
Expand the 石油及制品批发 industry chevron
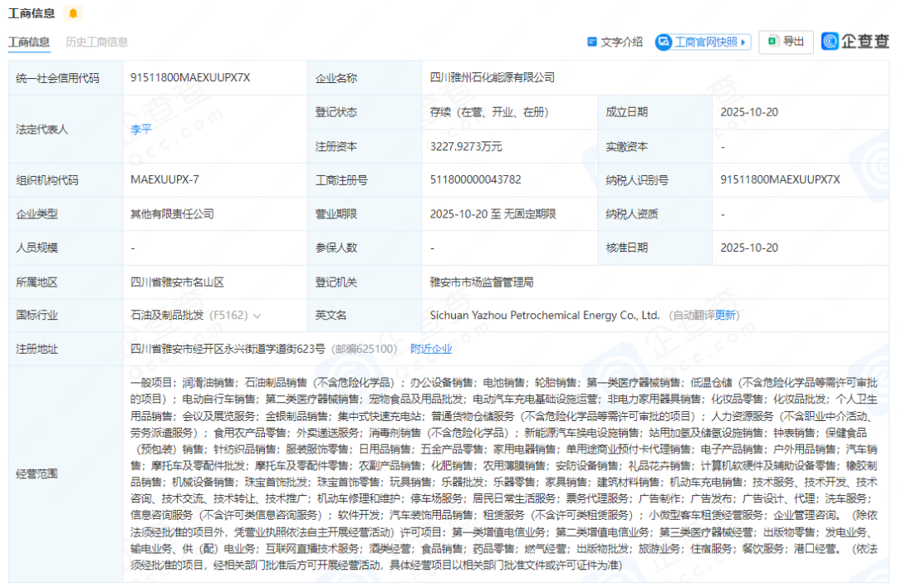tap(257, 316)
